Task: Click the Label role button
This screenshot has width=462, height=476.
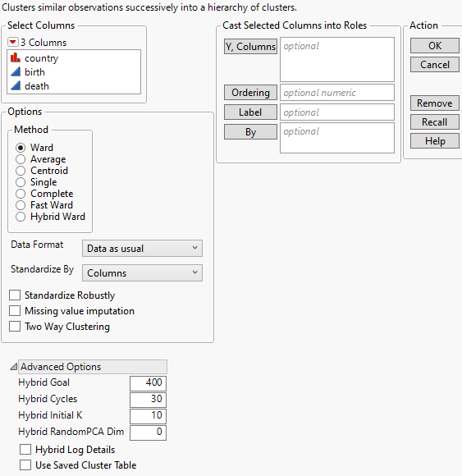Action: pos(250,112)
